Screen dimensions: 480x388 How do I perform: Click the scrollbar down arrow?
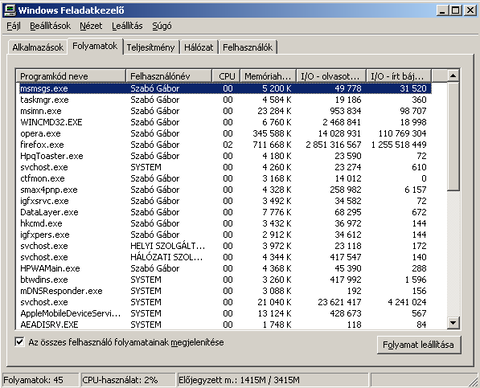(x=453, y=322)
